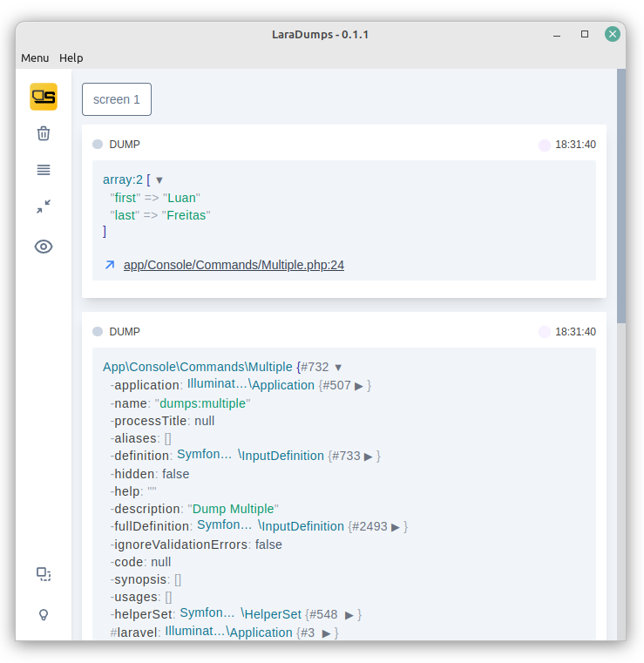Viewport: 644px width, 663px height.
Task: Click the "dumps:multiple" name value
Action: (202, 403)
